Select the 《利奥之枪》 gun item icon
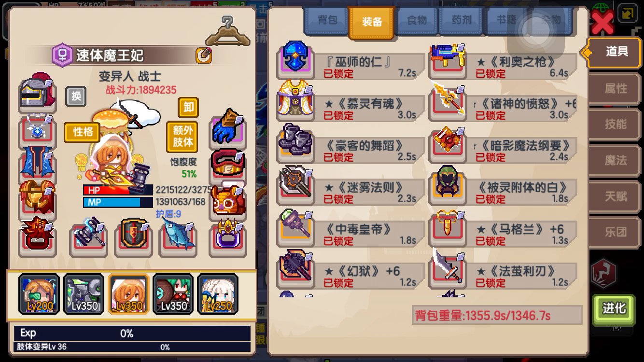This screenshot has width=644, height=362. pyautogui.click(x=447, y=60)
